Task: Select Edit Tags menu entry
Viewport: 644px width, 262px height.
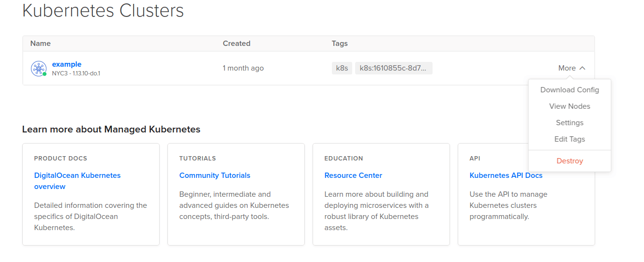Action: pos(569,139)
